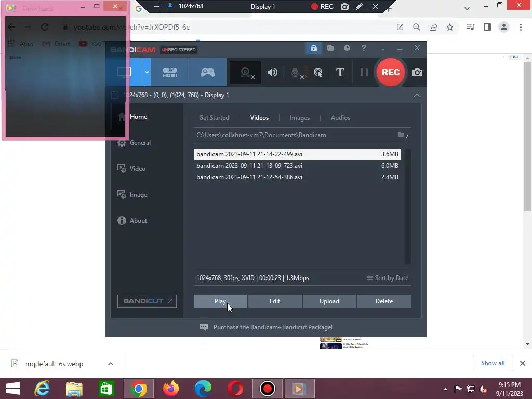Screen dimensions: 532x399
Task: Select Bandicam game recording mode
Action: pyautogui.click(x=208, y=72)
